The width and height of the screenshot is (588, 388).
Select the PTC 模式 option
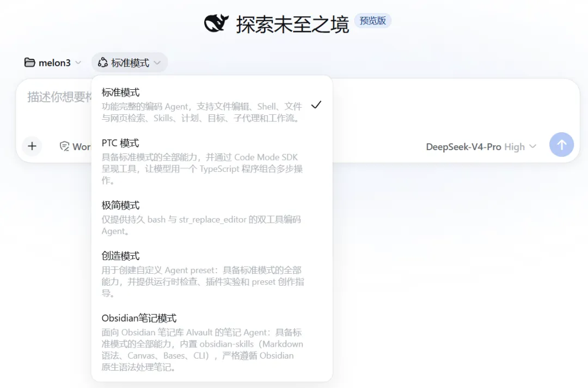(211, 161)
